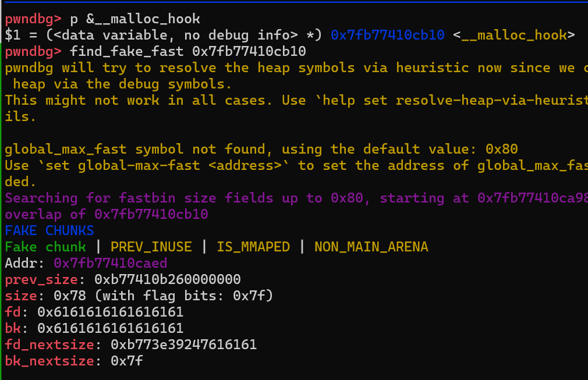Click the first pwndbg> prompt
Screen dimensions: 588x380
coord(33,19)
